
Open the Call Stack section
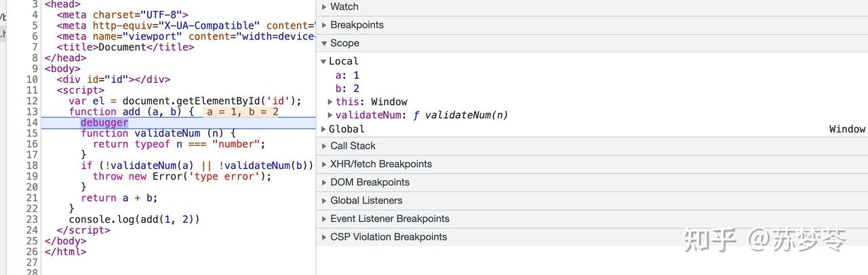point(353,146)
